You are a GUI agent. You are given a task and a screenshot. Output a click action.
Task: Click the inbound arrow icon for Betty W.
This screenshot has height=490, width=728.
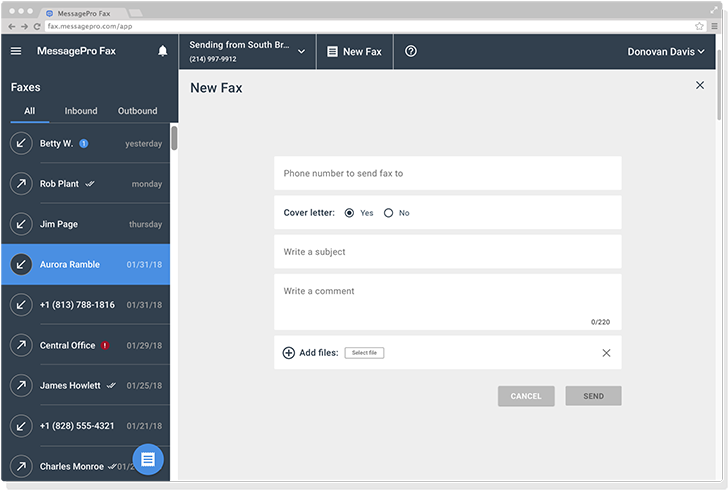21,144
